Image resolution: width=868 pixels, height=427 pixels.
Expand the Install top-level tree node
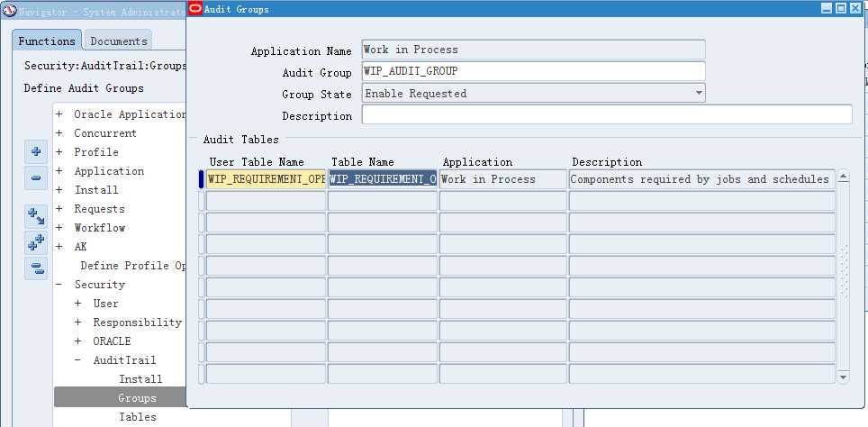click(59, 190)
